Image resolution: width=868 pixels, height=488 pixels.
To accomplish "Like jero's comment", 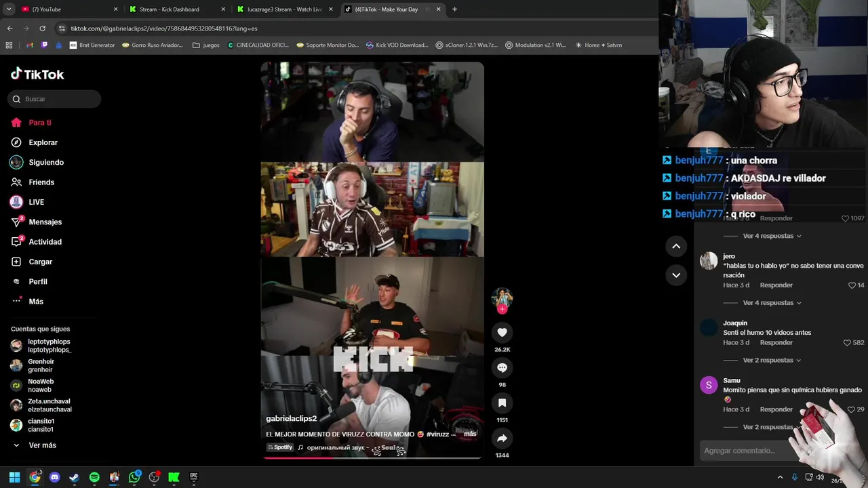I will (852, 285).
